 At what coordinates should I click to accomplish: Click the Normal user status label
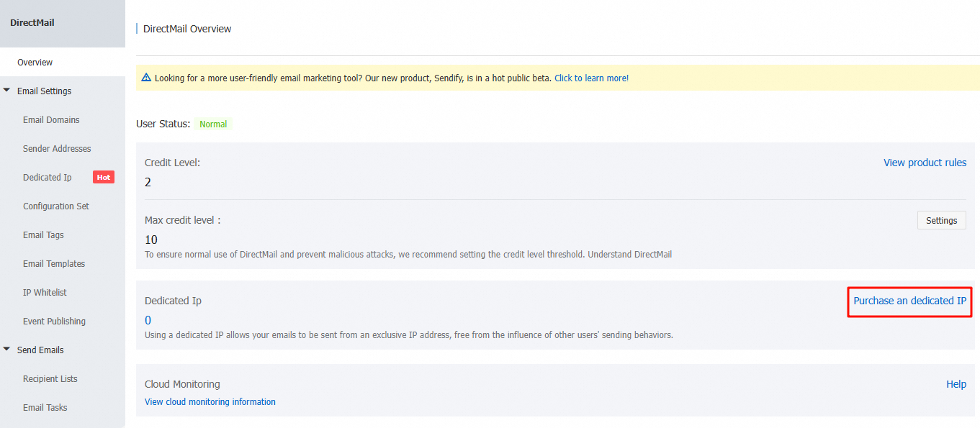[x=213, y=124]
